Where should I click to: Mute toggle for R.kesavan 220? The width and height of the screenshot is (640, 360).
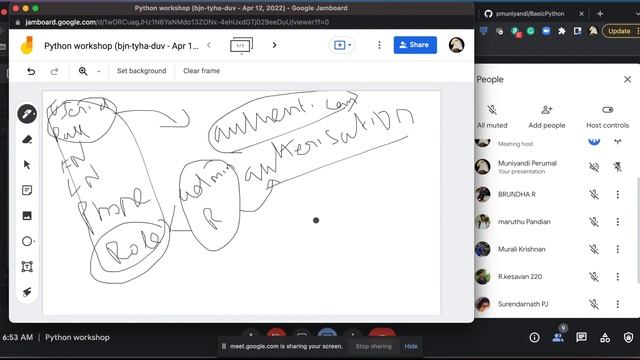click(x=594, y=277)
